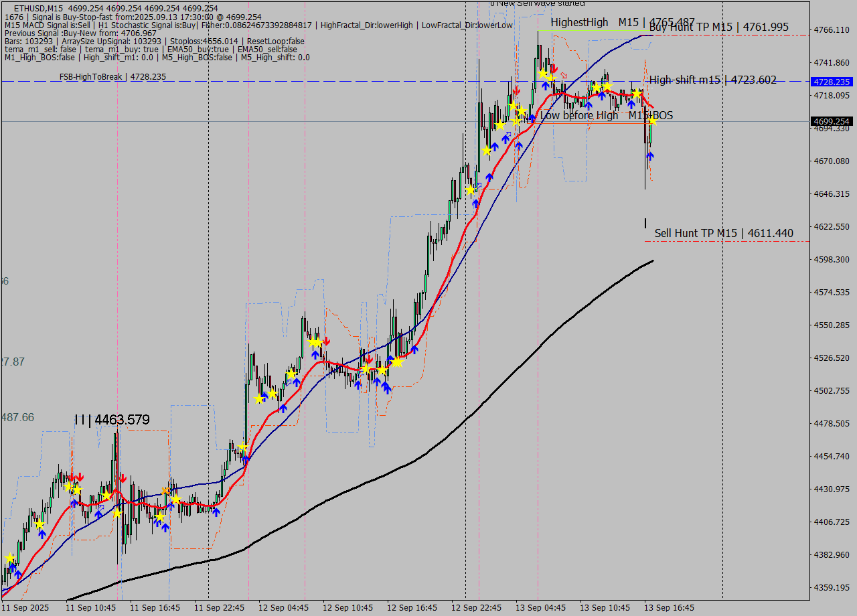The width and height of the screenshot is (857, 616).
Task: Select the blue up arrow under the latest candle
Action: tap(649, 156)
